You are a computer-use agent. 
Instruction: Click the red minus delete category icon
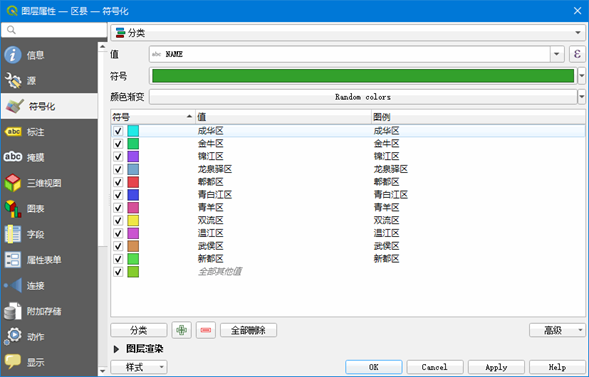[206, 330]
